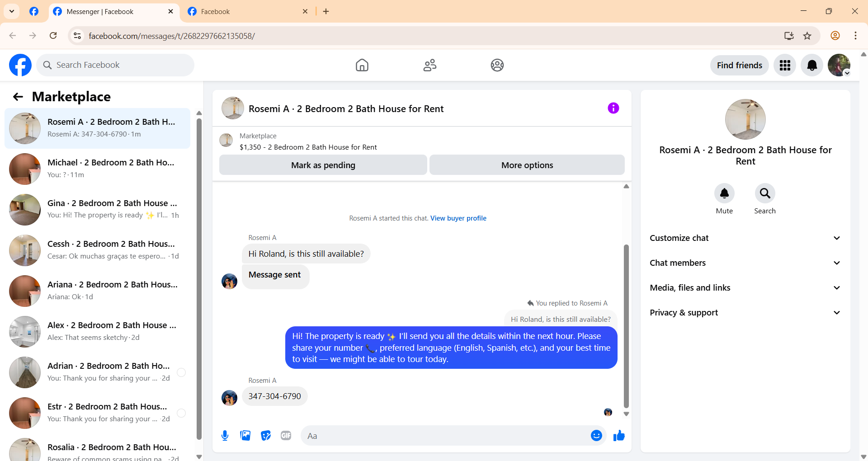Click the chat messages scrollbar
This screenshot has width=868, height=461.
pyautogui.click(x=626, y=326)
